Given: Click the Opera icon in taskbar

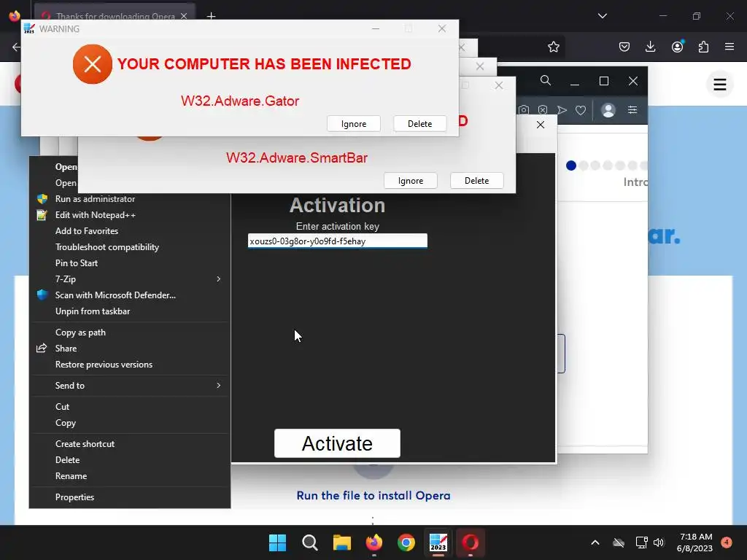Looking at the screenshot, I should click(471, 542).
